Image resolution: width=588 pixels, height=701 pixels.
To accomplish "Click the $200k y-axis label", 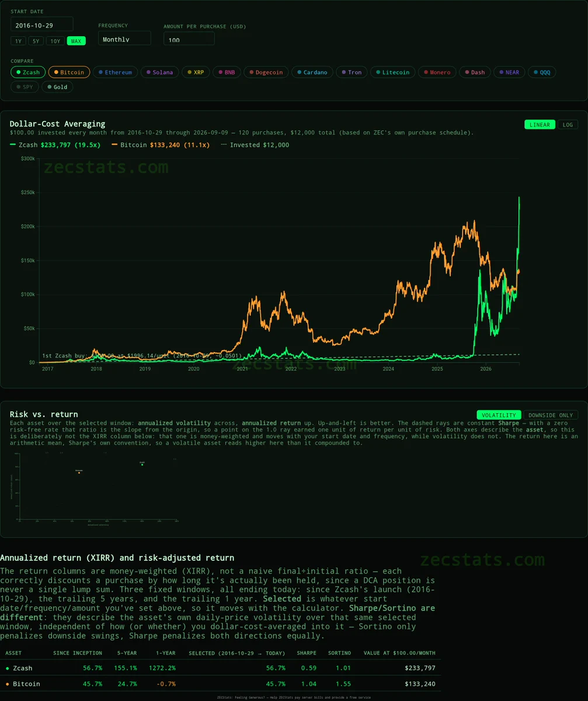I will pyautogui.click(x=27, y=227).
